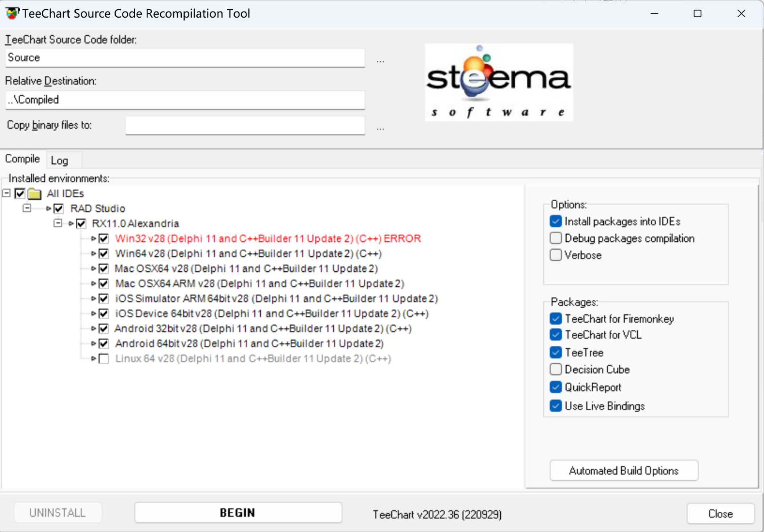The image size is (764, 532).
Task: Select the Mac OSX64 ARM v28 label
Action: tap(260, 283)
